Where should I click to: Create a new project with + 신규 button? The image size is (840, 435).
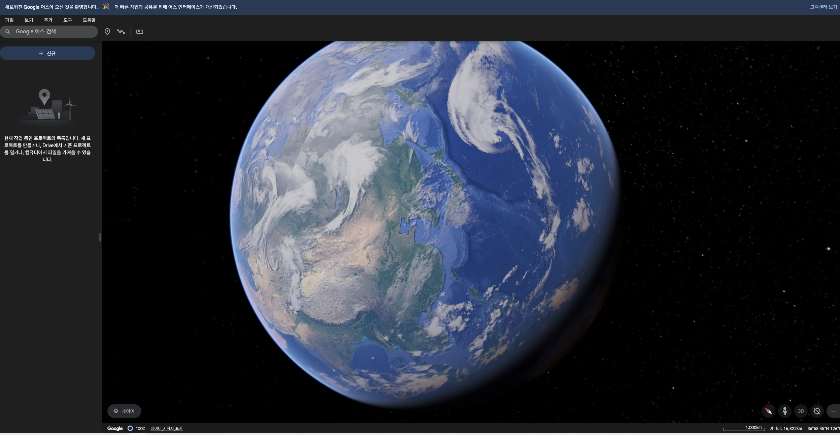tap(48, 54)
